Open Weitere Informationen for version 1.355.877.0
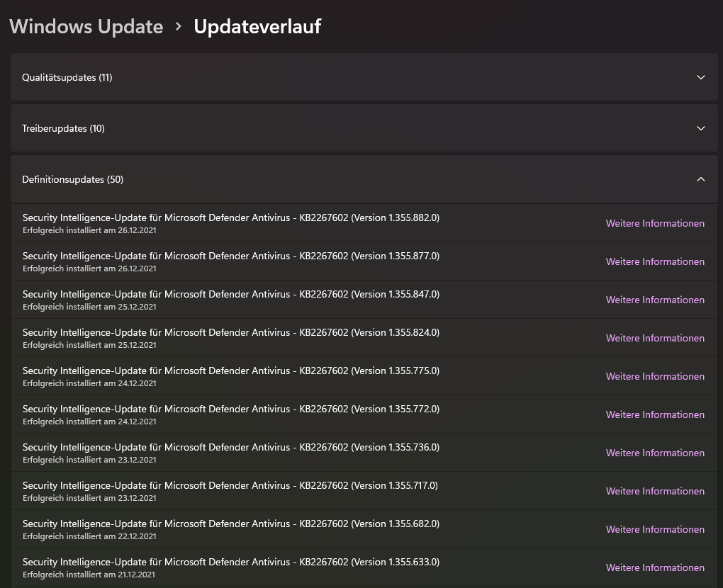723x588 pixels. [x=655, y=261]
